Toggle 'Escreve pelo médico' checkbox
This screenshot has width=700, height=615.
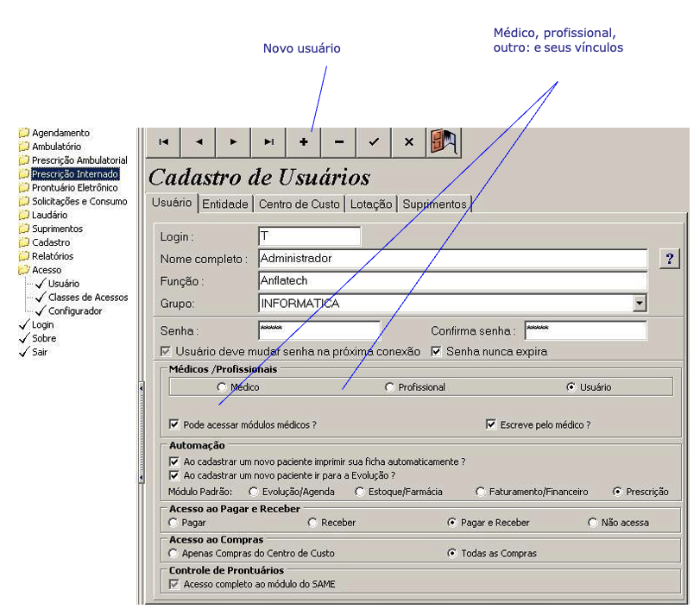490,424
